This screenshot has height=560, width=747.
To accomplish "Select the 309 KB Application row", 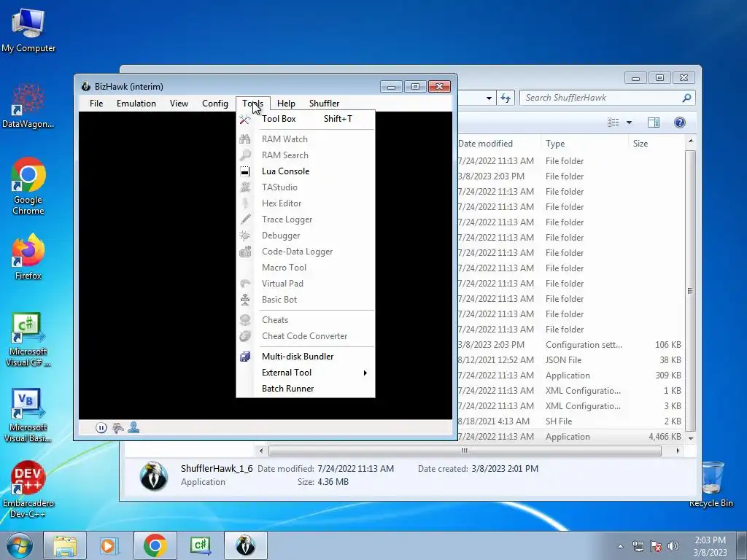I will click(x=569, y=376).
